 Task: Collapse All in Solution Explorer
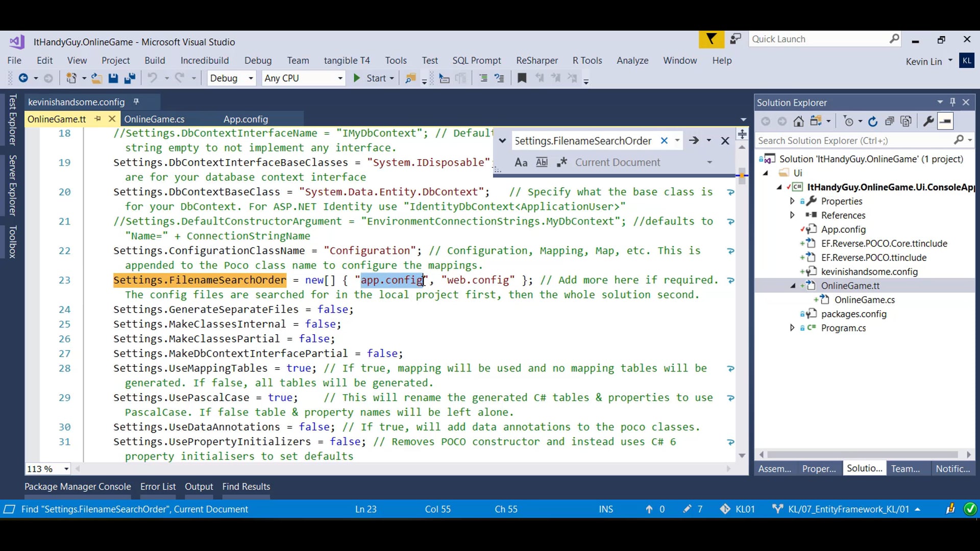890,121
